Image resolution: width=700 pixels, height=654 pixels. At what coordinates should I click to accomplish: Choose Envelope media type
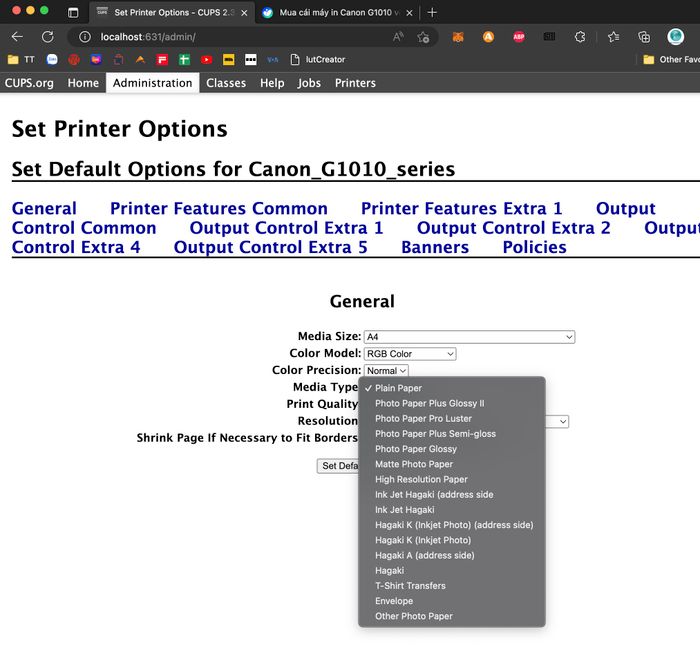pos(452,600)
